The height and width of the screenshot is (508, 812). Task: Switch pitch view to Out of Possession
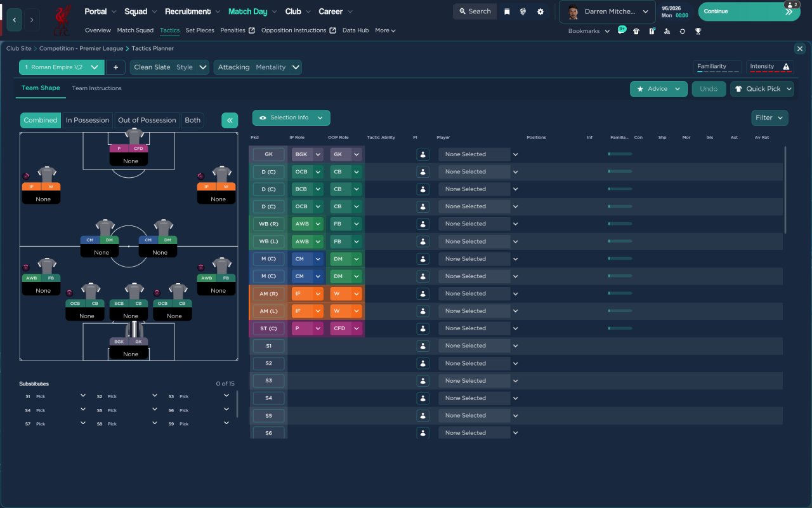147,120
